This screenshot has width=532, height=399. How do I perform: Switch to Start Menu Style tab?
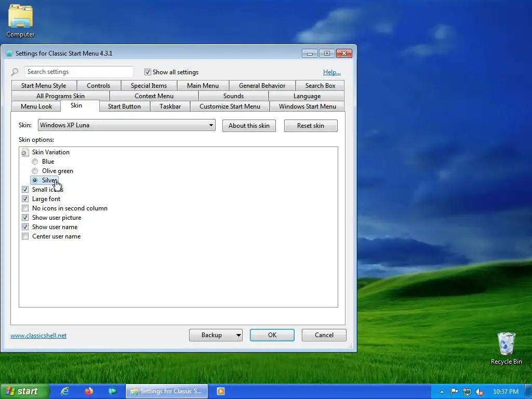click(x=44, y=86)
